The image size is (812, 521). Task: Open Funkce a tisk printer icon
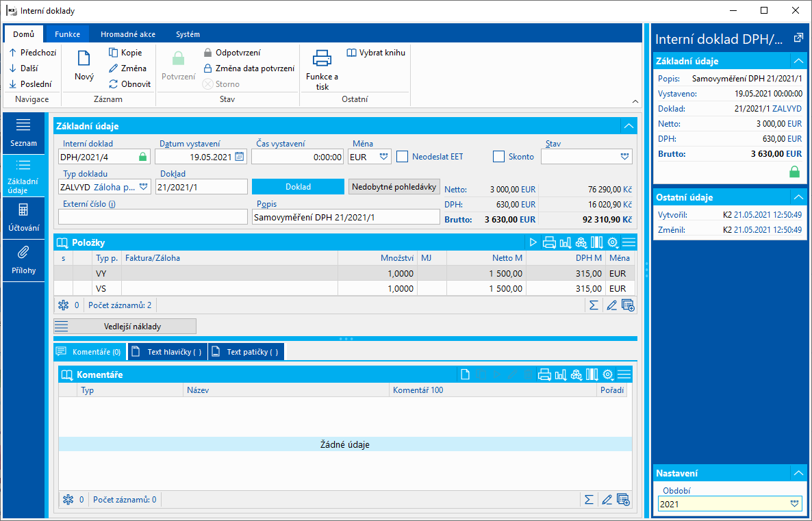tap(322, 58)
